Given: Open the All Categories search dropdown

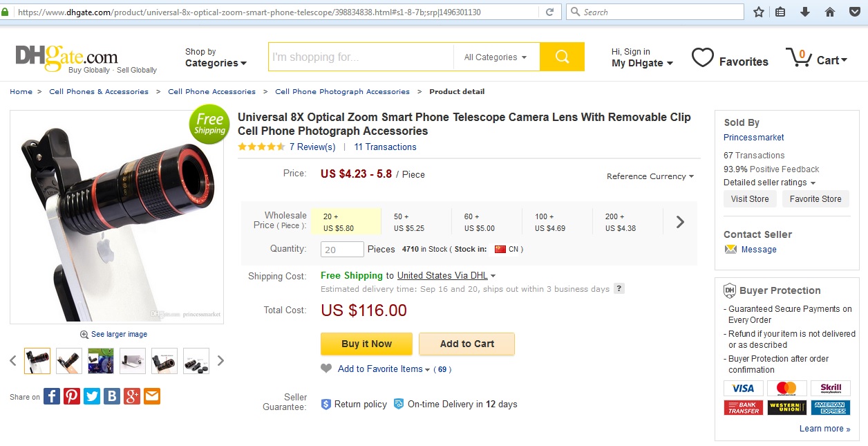Looking at the screenshot, I should [496, 57].
